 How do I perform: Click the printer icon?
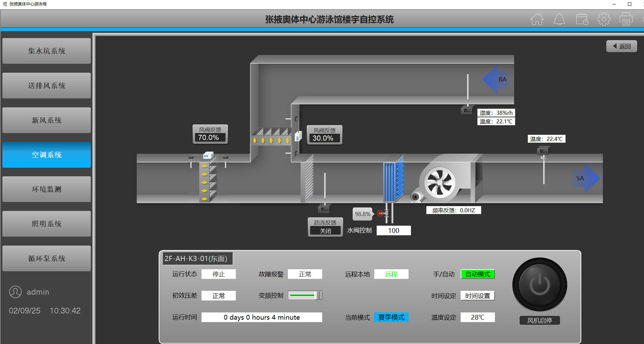pyautogui.click(x=626, y=19)
